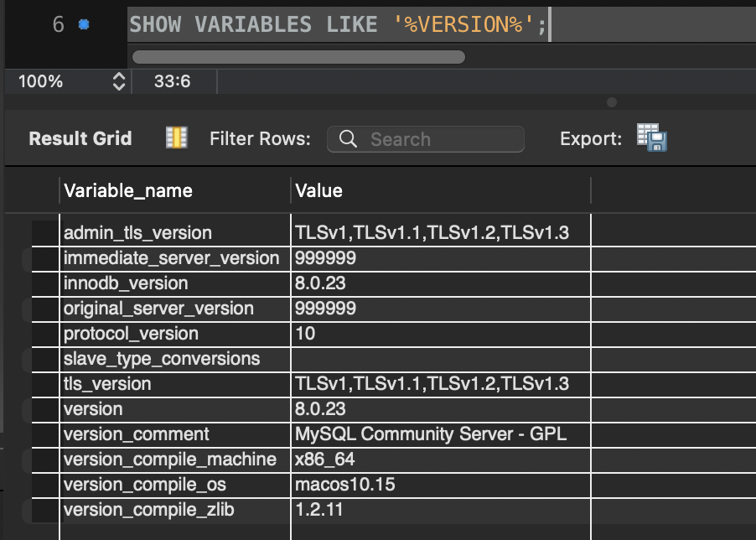
Task: Select the admin_tls_version cell
Action: coord(175,233)
